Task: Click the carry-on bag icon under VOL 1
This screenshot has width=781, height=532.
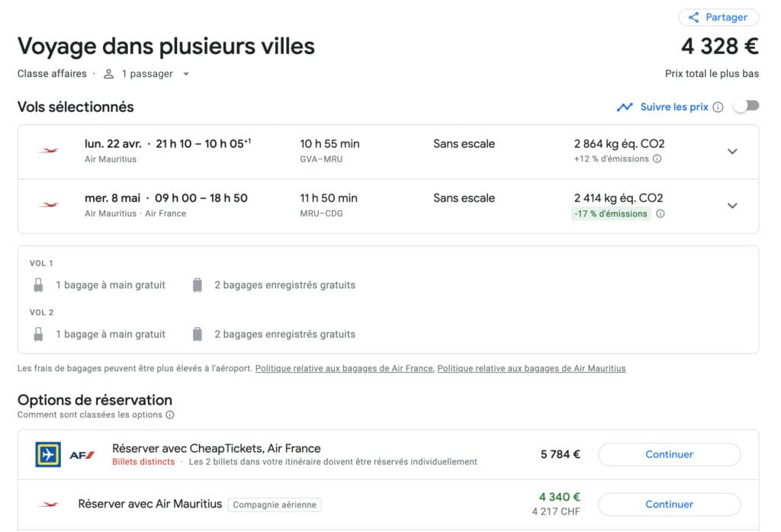Action: 37,284
